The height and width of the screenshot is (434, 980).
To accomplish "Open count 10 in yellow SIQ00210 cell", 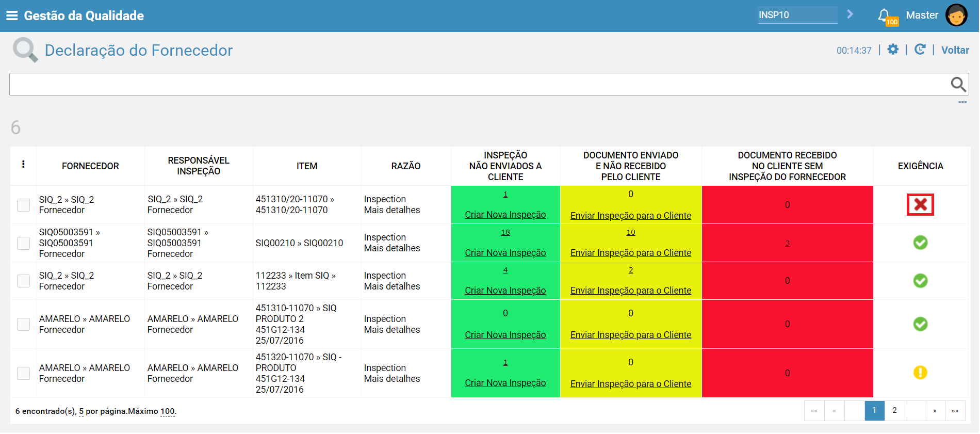I will 630,232.
